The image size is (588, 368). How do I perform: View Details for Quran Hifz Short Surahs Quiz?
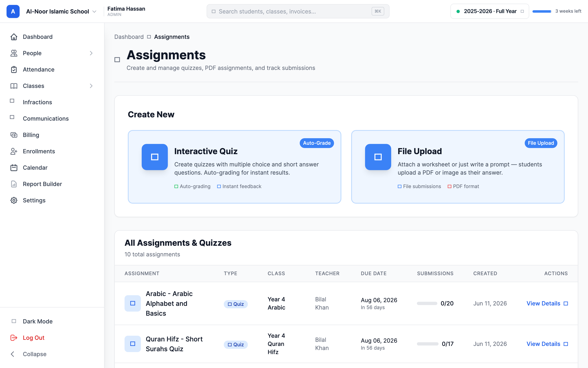pos(547,344)
